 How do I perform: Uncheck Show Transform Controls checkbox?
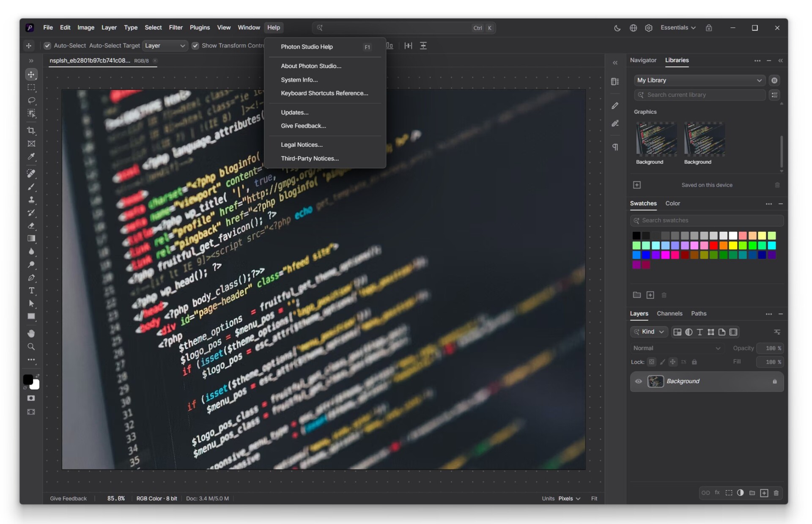[195, 46]
